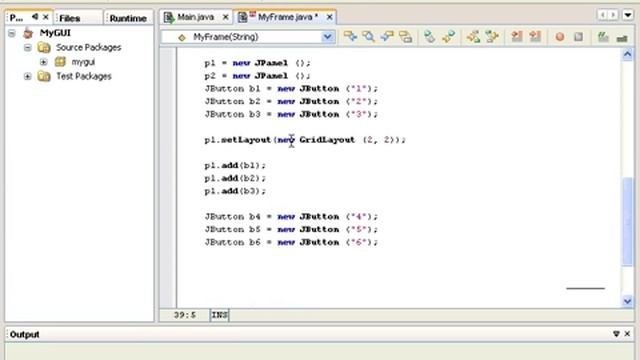Switch to the Main.java editor tab

[x=196, y=17]
